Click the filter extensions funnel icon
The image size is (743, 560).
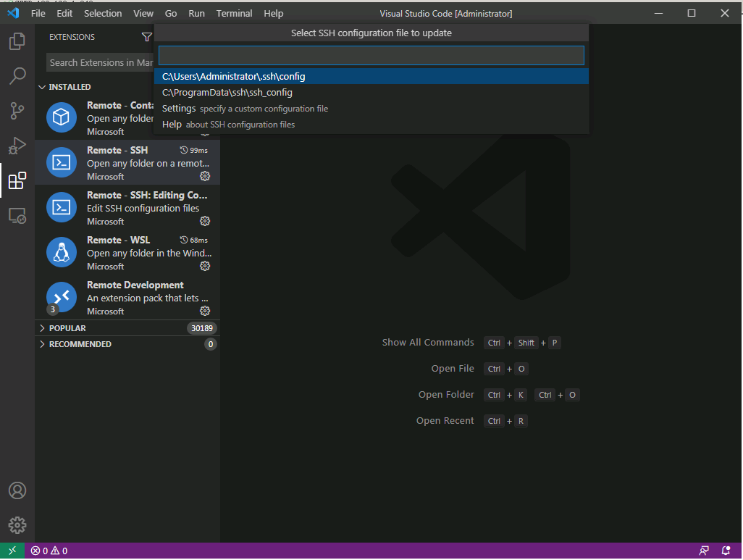coord(147,37)
